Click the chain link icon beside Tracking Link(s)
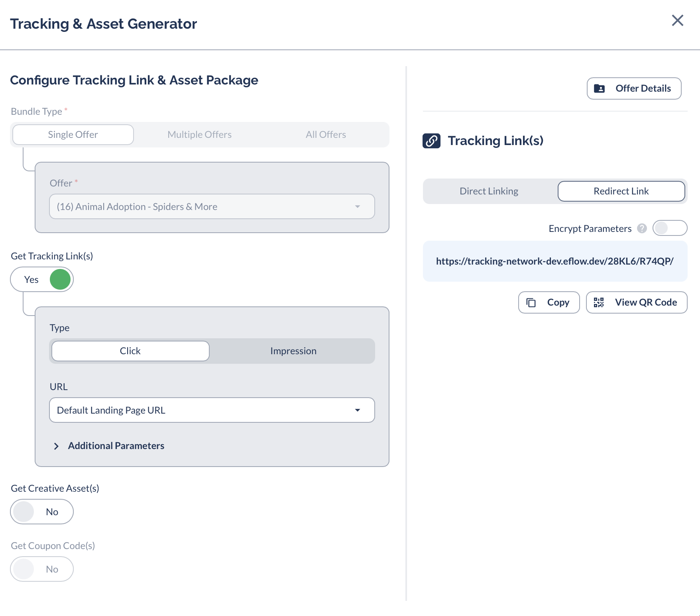Image resolution: width=700 pixels, height=616 pixels. click(432, 141)
